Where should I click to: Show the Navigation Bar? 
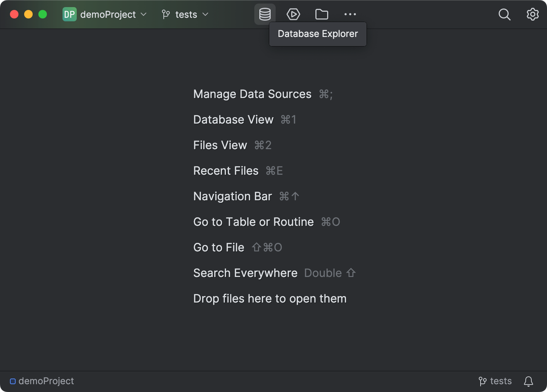232,196
